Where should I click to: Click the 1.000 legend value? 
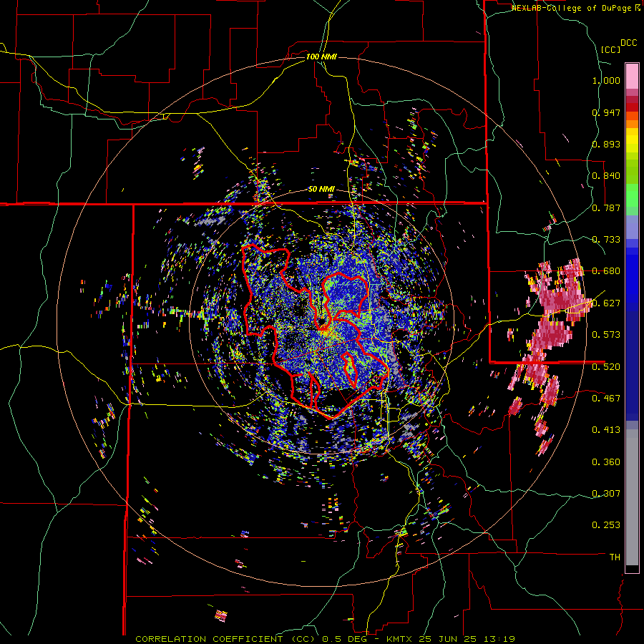click(x=606, y=80)
